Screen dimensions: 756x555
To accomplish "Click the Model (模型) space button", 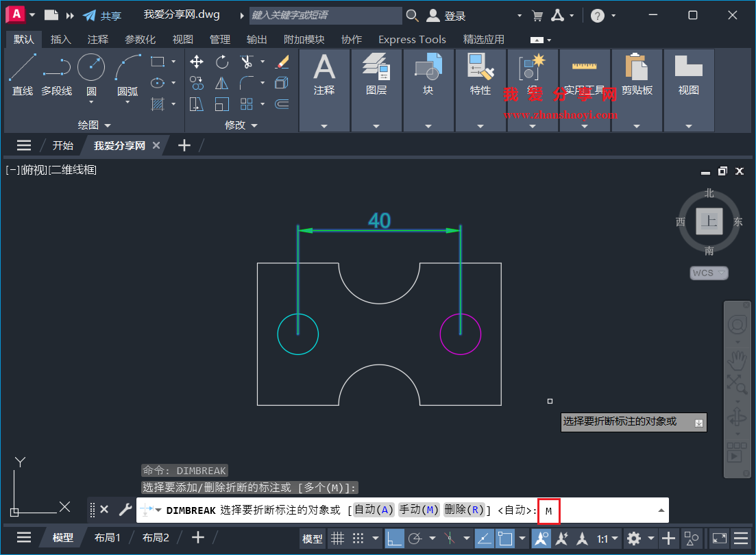I will point(312,539).
